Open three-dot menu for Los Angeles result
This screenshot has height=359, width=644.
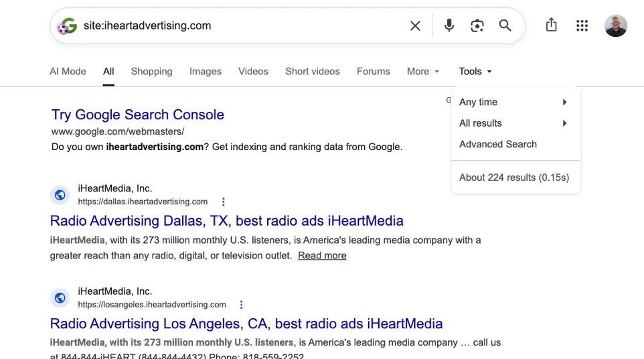242,305
